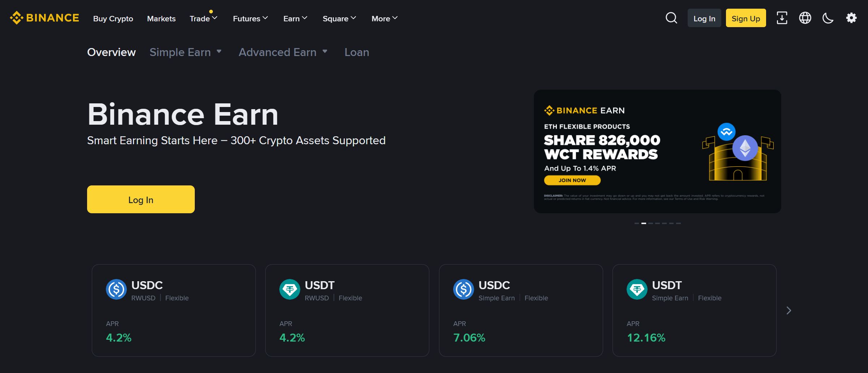Expand the Trade dropdown menu
The height and width of the screenshot is (373, 868).
tap(203, 18)
